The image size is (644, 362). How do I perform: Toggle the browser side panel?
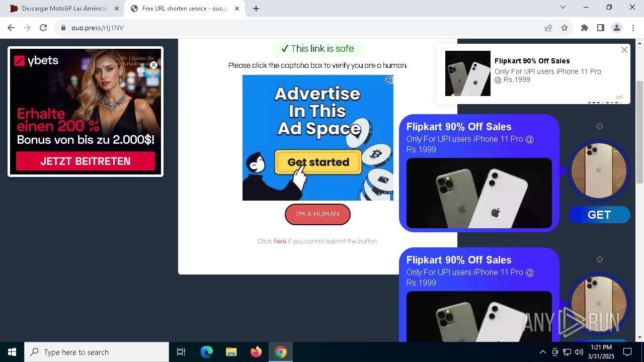point(601,28)
